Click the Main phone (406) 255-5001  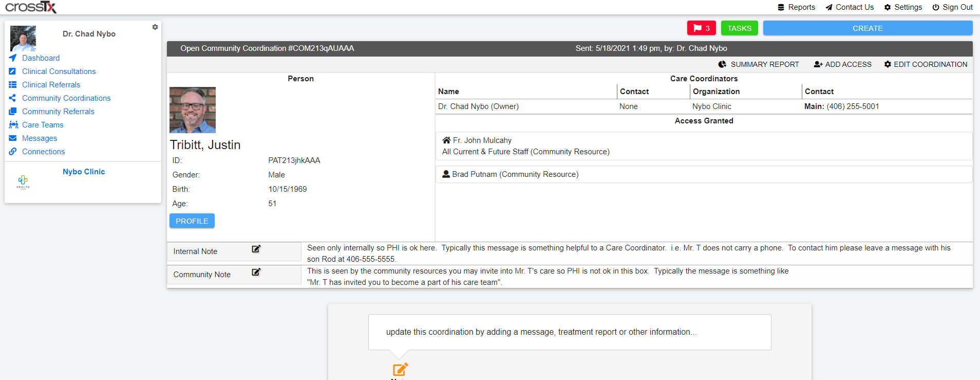(x=842, y=106)
